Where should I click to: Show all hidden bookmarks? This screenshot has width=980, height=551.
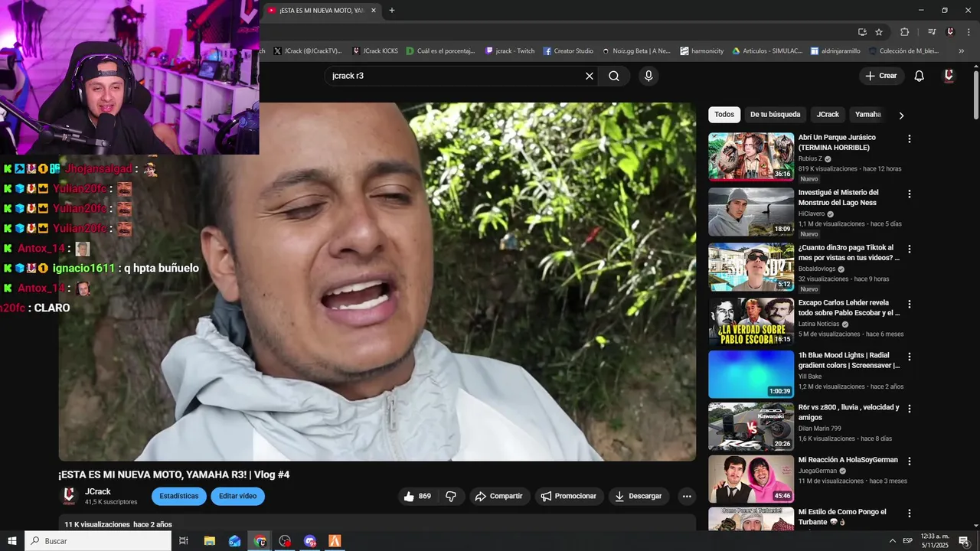pyautogui.click(x=962, y=51)
